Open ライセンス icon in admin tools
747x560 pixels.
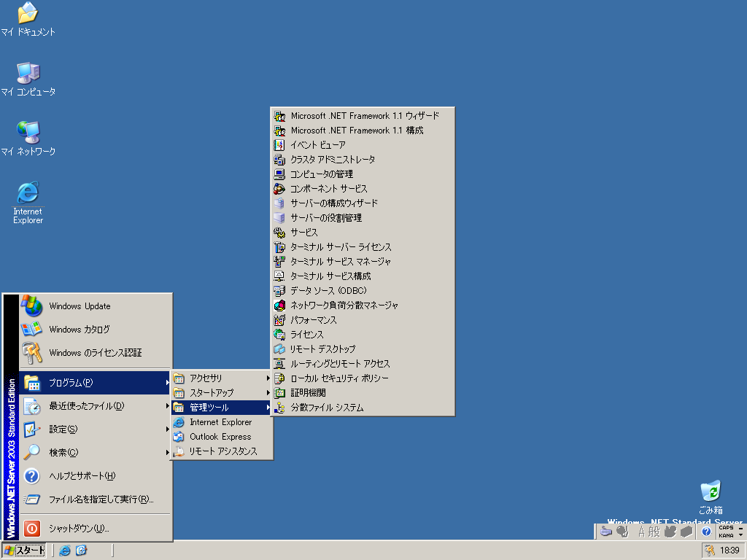(x=279, y=334)
